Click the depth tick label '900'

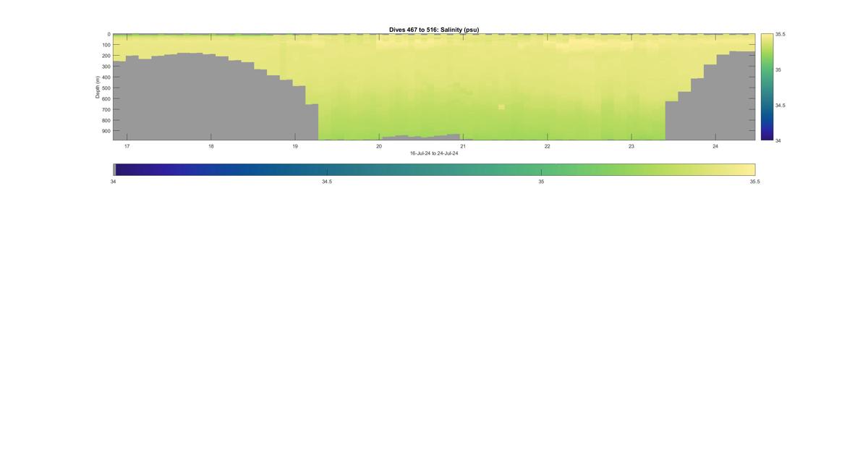pyautogui.click(x=106, y=132)
